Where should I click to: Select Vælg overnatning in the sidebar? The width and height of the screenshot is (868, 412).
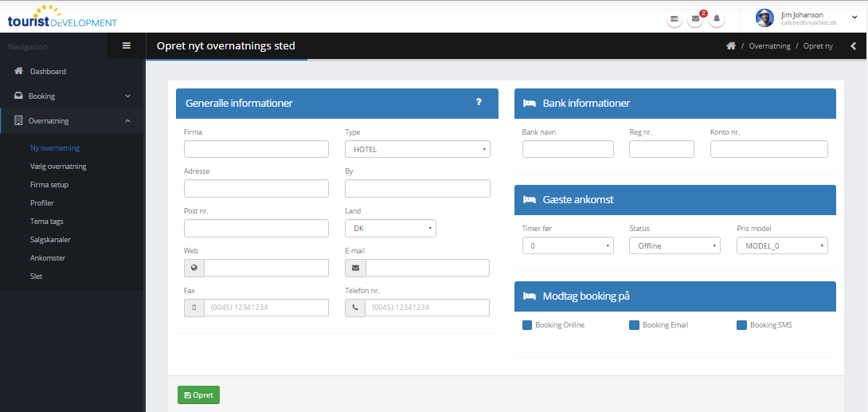click(58, 167)
